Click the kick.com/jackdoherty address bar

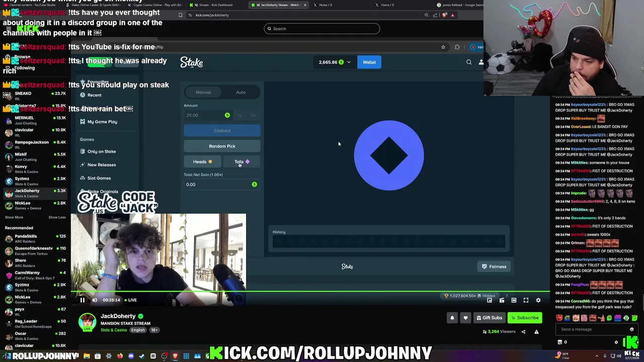[302, 15]
